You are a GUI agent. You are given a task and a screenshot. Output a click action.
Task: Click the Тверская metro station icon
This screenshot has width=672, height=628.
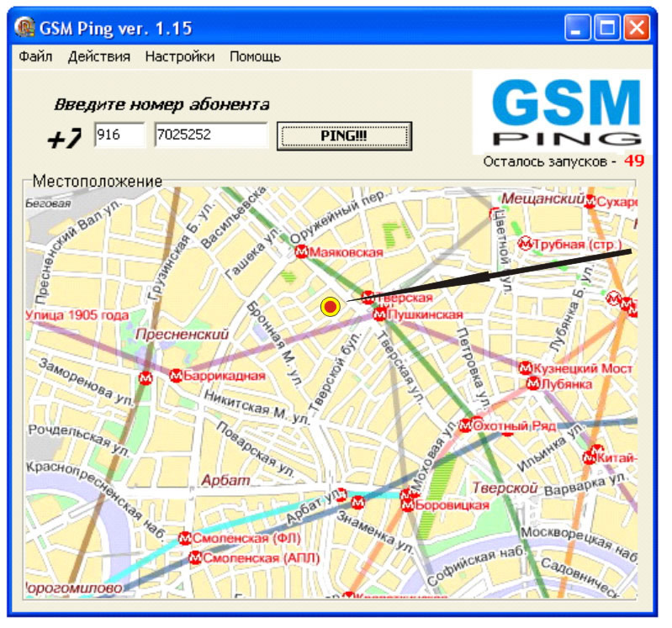coord(368,298)
